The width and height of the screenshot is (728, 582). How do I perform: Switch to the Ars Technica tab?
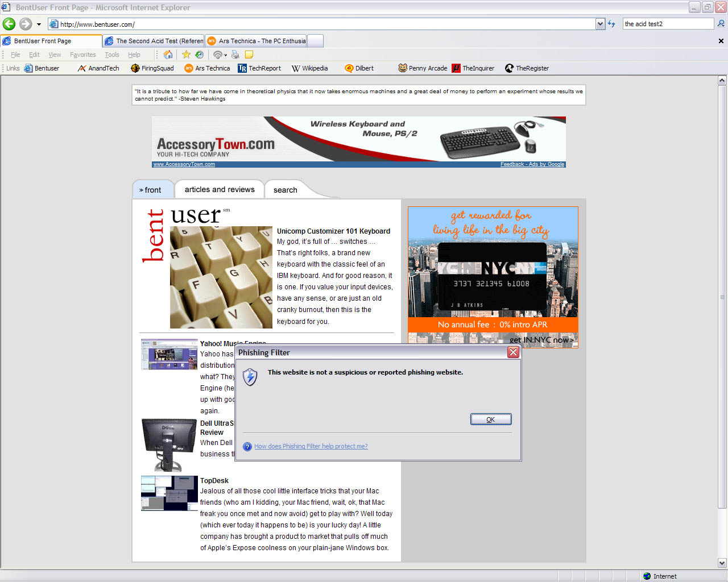pos(257,41)
